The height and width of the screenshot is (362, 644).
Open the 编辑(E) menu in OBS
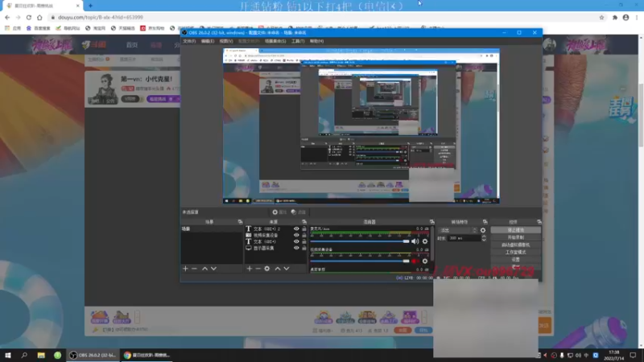(x=208, y=41)
